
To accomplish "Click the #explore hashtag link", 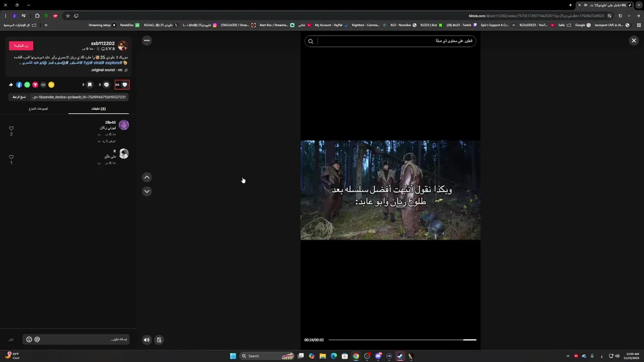I will [x=114, y=63].
